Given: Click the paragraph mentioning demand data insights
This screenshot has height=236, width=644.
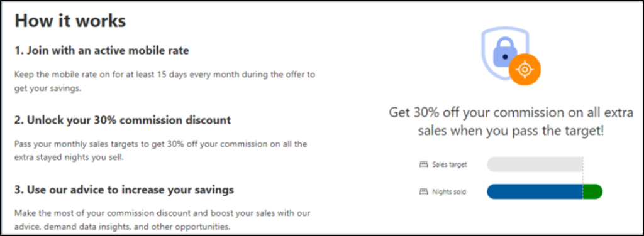Looking at the screenshot, I should coord(163,220).
